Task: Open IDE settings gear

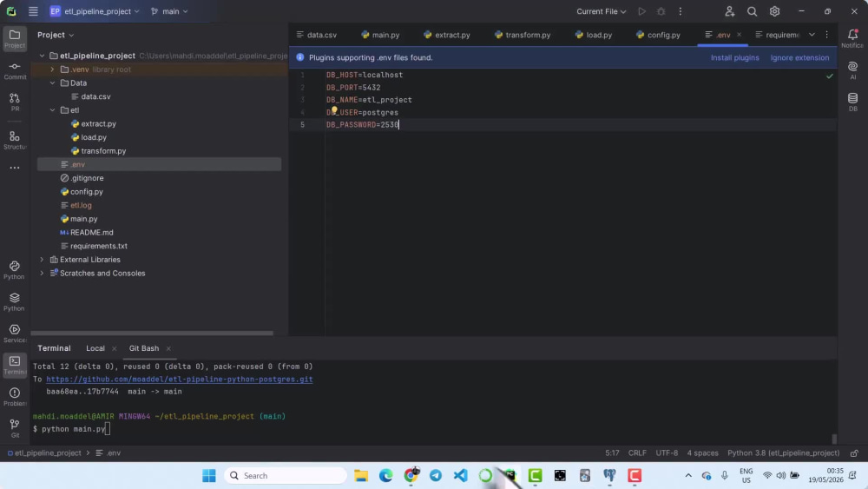Action: click(774, 11)
